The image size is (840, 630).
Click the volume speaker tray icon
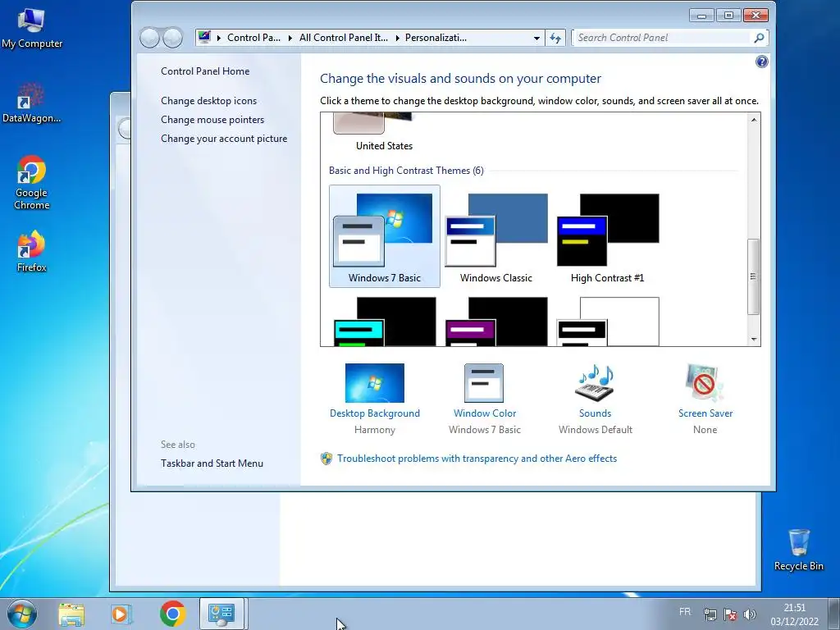[750, 614]
